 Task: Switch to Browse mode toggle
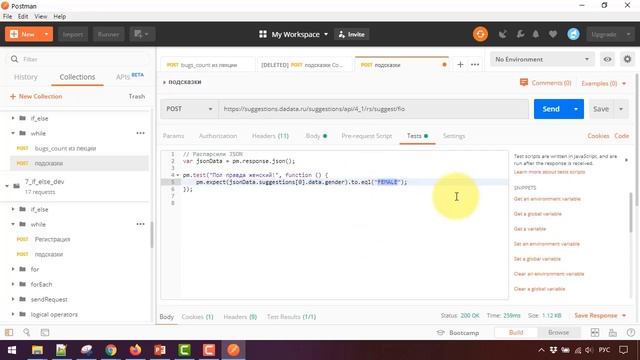click(x=558, y=332)
